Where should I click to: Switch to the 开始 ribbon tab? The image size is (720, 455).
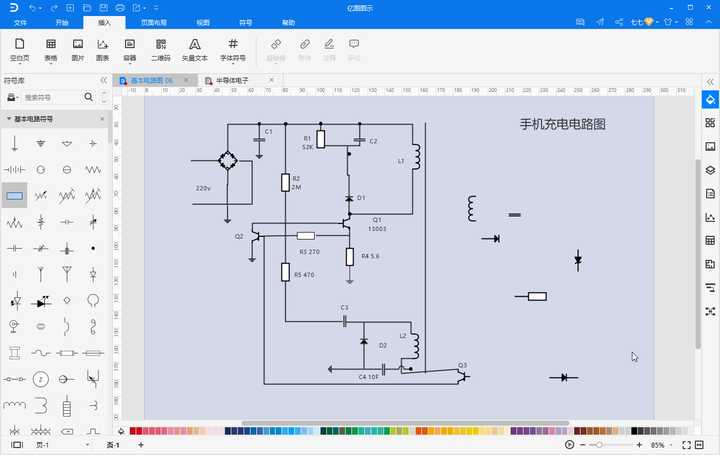point(62,22)
